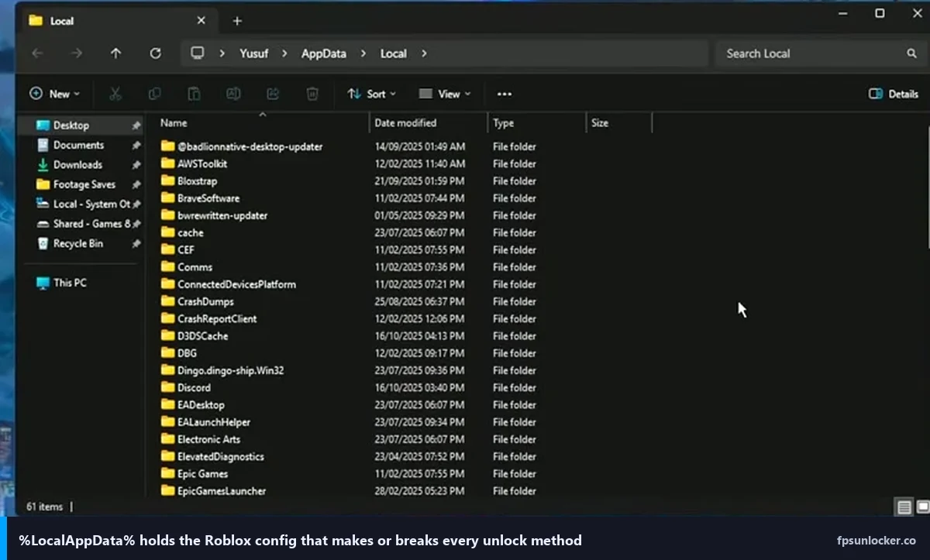Open the See more ellipsis menu
This screenshot has width=930, height=560.
pos(505,94)
